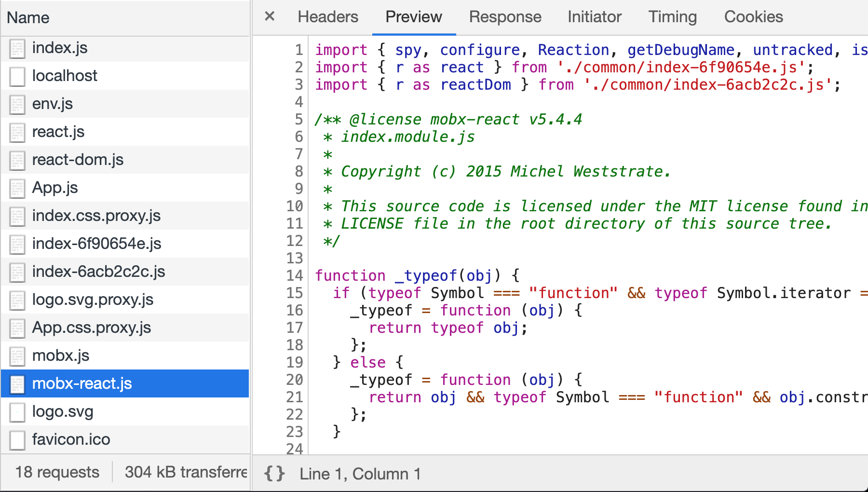Click the document icon beside localhost

[x=17, y=77]
